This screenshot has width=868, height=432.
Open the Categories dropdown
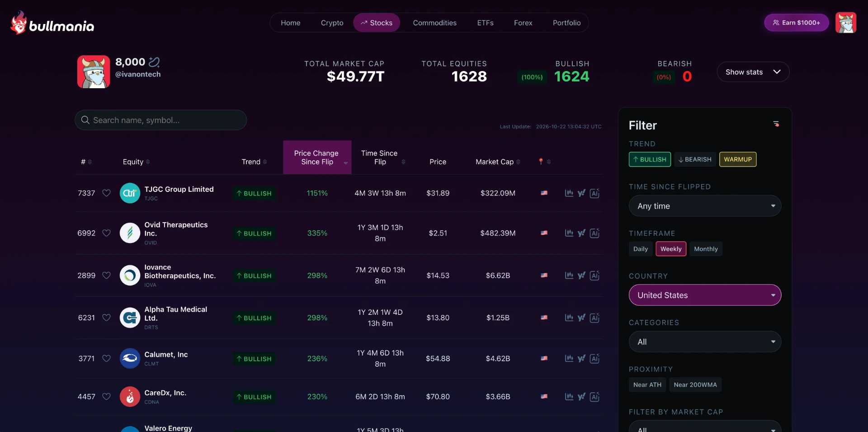pos(705,342)
